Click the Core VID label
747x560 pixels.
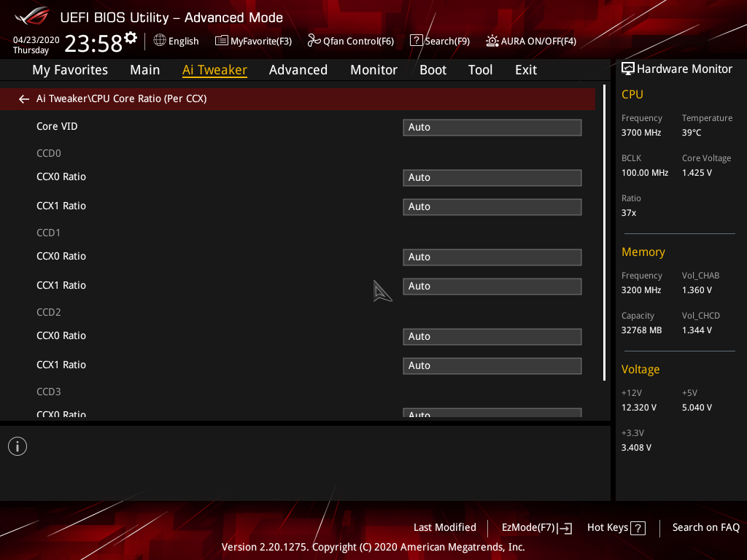[x=57, y=126]
